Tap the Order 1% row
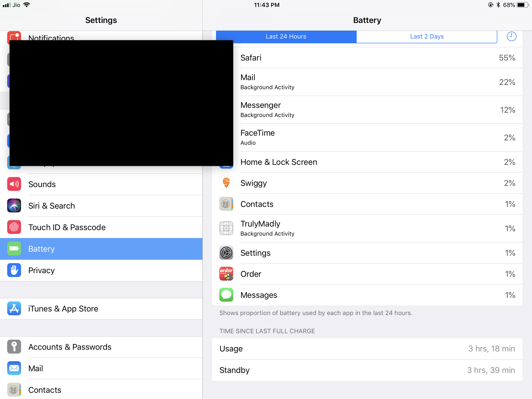 pyautogui.click(x=367, y=274)
